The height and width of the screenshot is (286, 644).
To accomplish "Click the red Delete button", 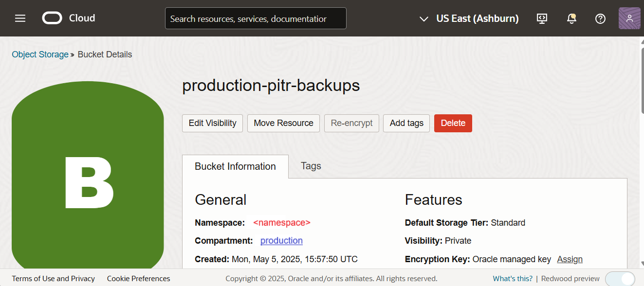I will point(453,123).
